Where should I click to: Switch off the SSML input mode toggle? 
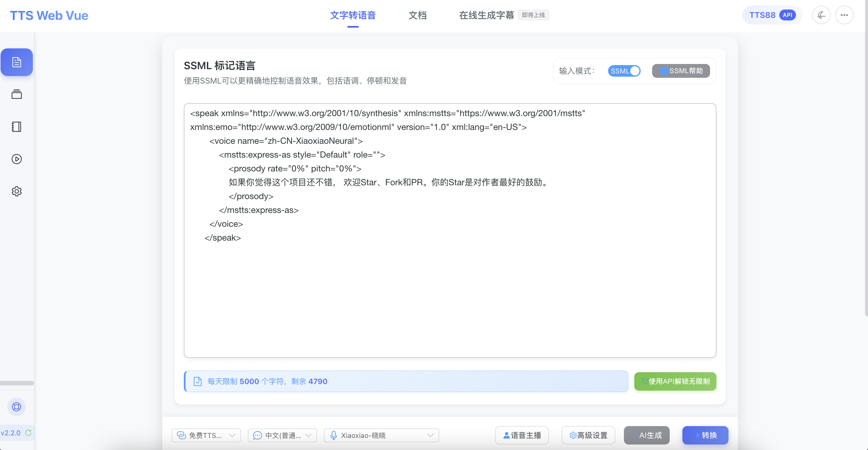pos(624,71)
